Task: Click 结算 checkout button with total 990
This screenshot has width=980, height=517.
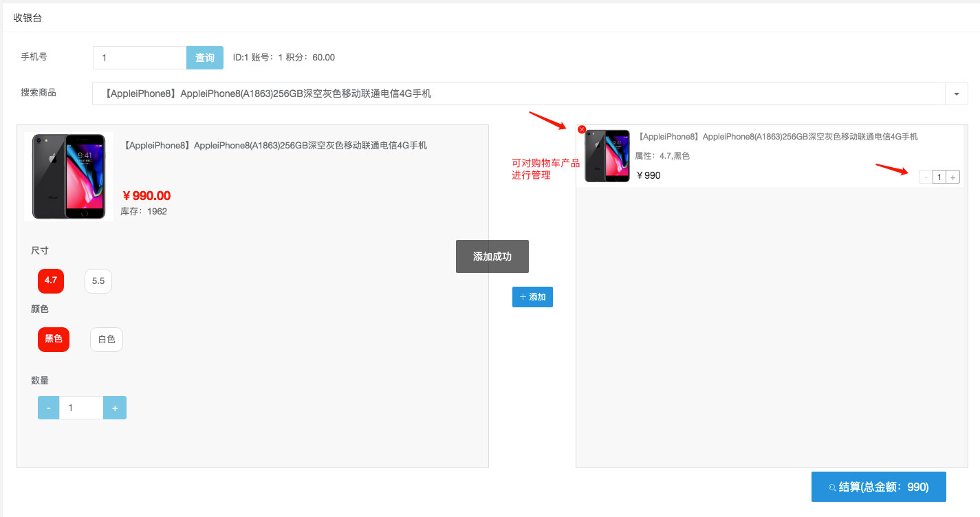Action: pos(879,487)
